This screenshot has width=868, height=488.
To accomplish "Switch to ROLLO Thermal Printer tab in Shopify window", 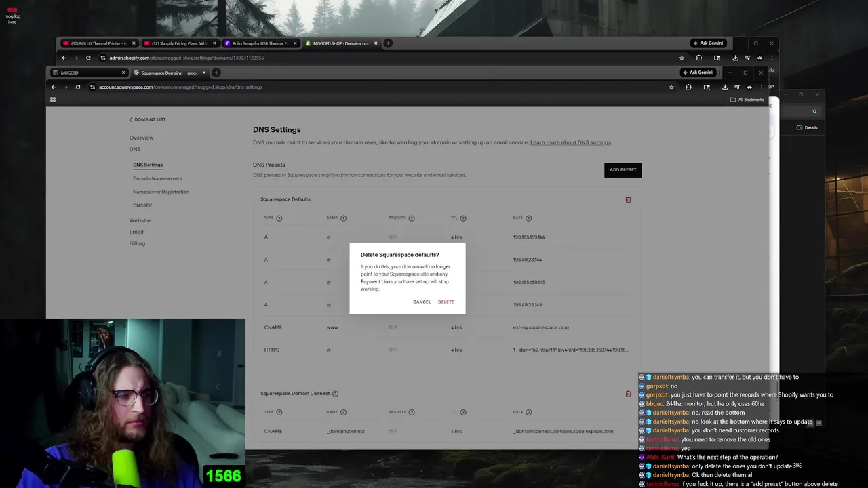I will click(x=99, y=43).
